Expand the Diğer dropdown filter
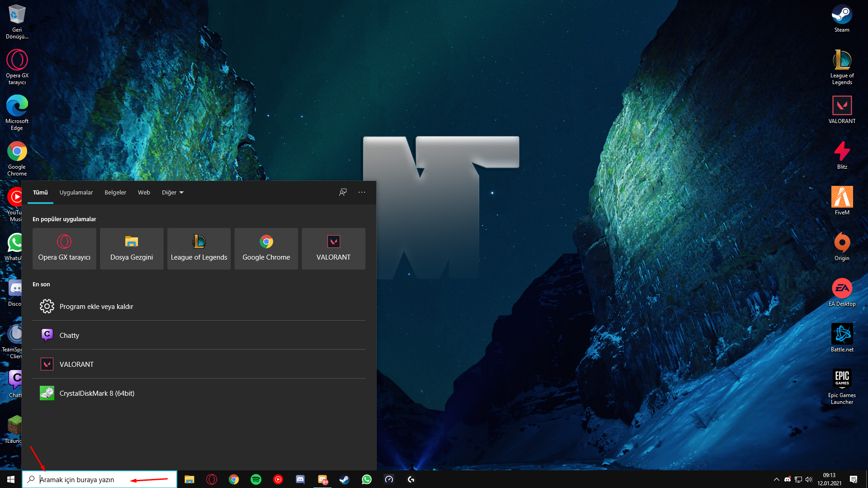868x488 pixels. (172, 192)
